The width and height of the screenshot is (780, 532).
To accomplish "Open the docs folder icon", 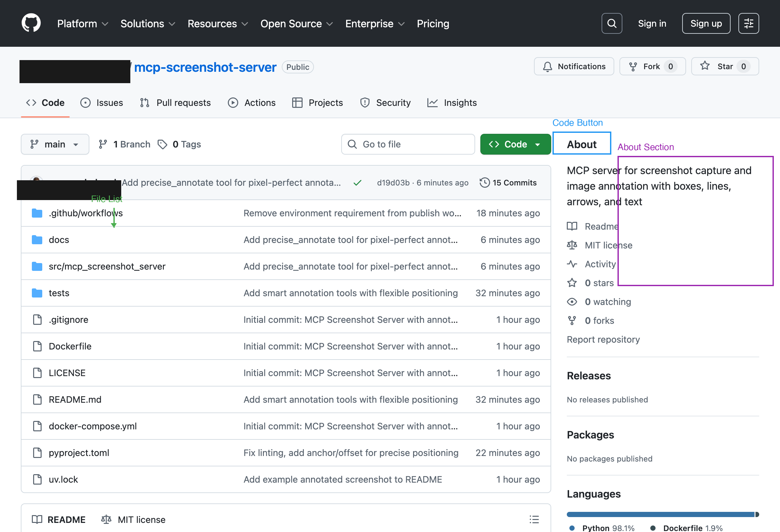I will pos(37,239).
